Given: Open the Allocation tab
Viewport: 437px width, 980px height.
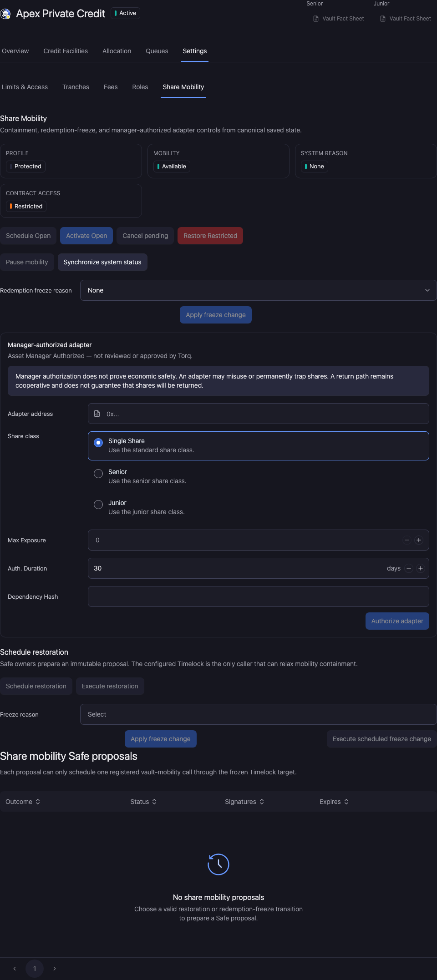Looking at the screenshot, I should tap(117, 51).
